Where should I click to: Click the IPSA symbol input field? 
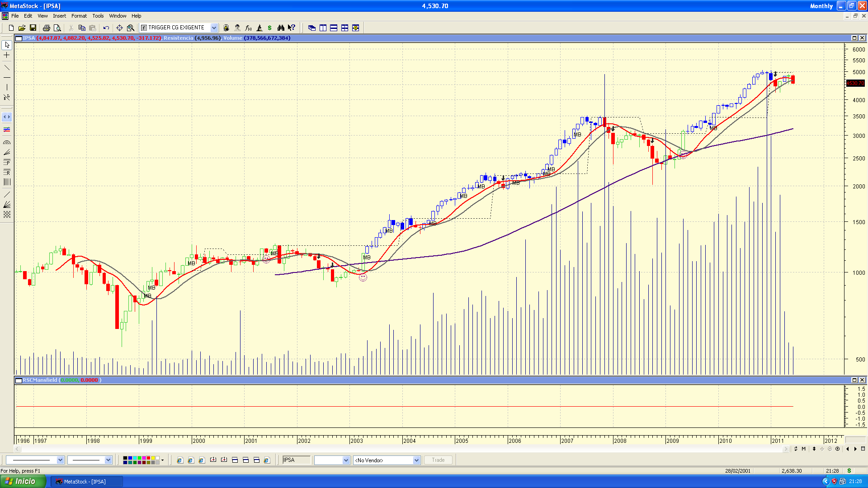296,460
